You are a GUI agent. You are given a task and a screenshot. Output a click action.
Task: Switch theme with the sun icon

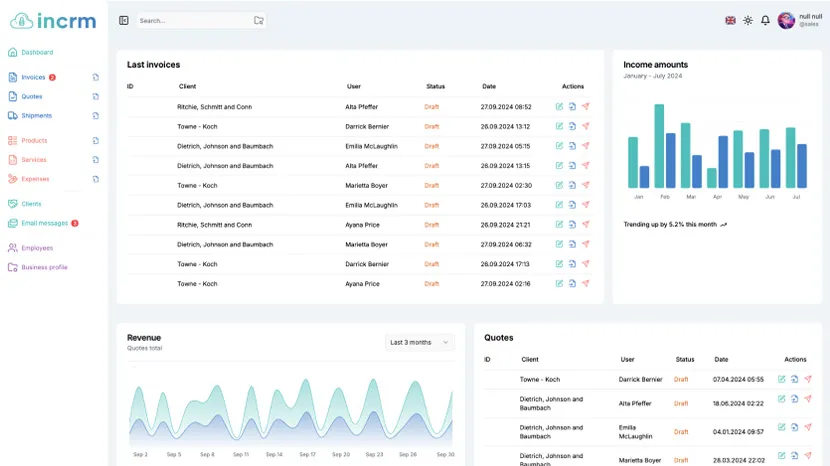click(x=748, y=20)
